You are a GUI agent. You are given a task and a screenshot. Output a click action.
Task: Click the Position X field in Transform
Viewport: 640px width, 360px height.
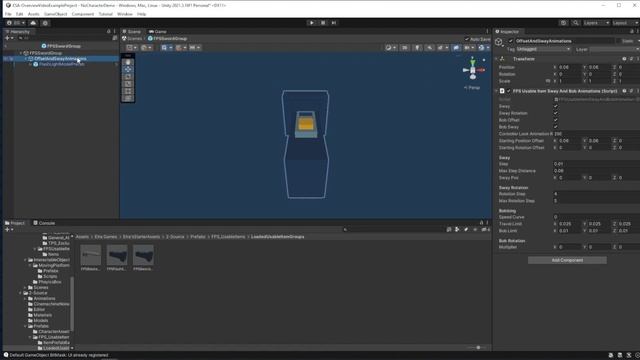(570, 67)
